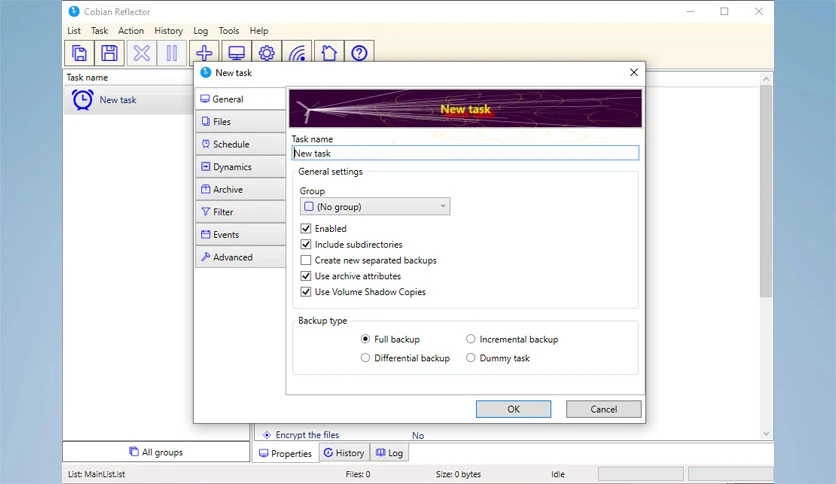Screen dimensions: 836x484
Task: Select Dummy task radio button
Action: [x=470, y=358]
